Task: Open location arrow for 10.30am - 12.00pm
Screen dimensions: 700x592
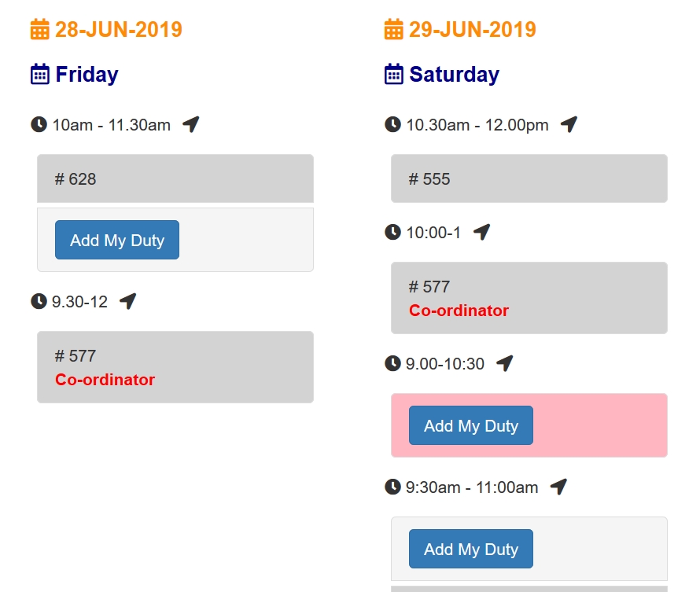Action: [x=569, y=124]
